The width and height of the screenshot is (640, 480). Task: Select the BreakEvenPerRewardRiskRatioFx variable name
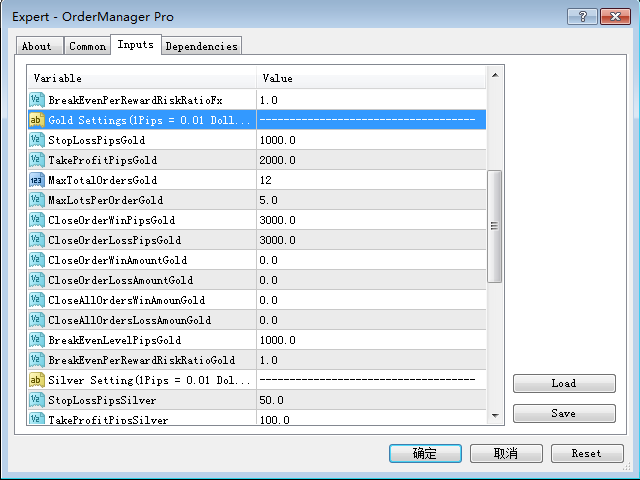pyautogui.click(x=136, y=100)
